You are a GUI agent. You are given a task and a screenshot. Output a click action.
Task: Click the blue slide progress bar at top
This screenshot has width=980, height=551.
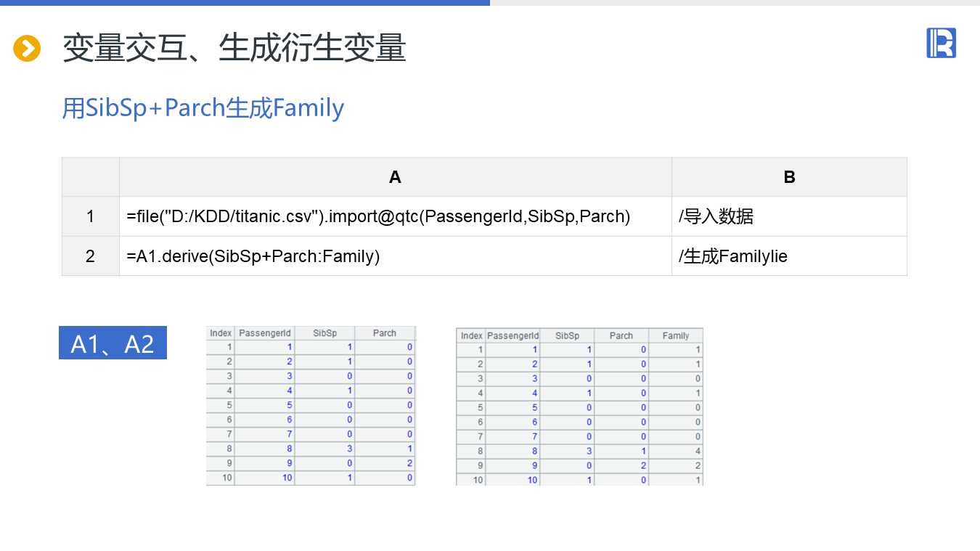tap(245, 3)
